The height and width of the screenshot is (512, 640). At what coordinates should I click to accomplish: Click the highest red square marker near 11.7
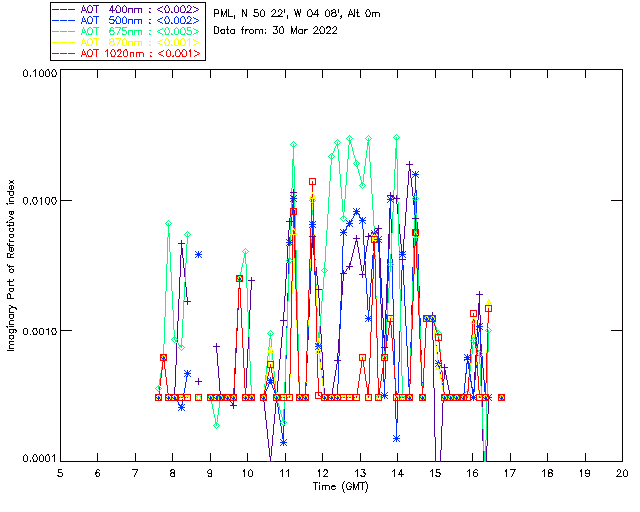312,182
